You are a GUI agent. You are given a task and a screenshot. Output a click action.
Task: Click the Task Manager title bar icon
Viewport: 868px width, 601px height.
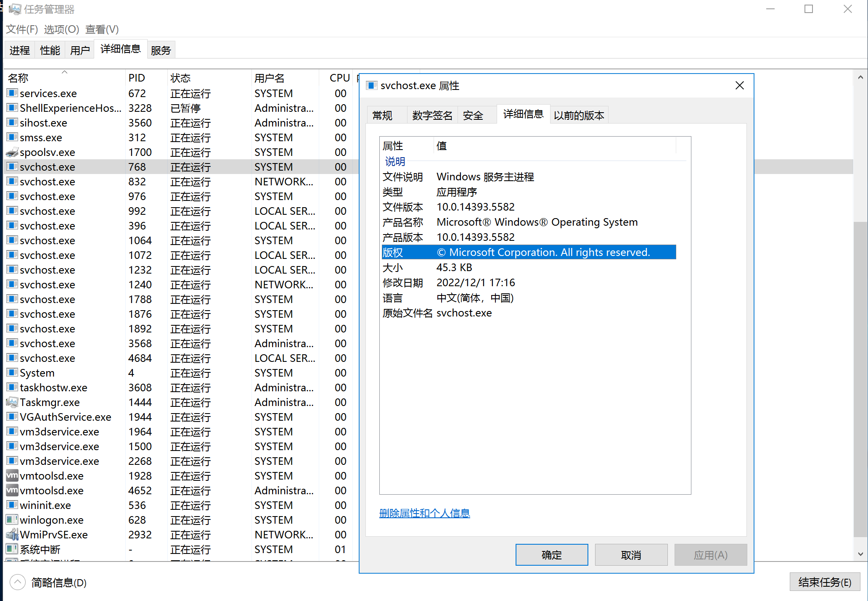pyautogui.click(x=15, y=9)
